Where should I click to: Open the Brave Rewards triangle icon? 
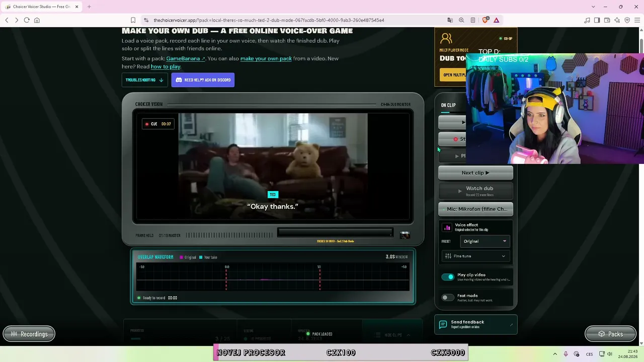click(x=496, y=20)
